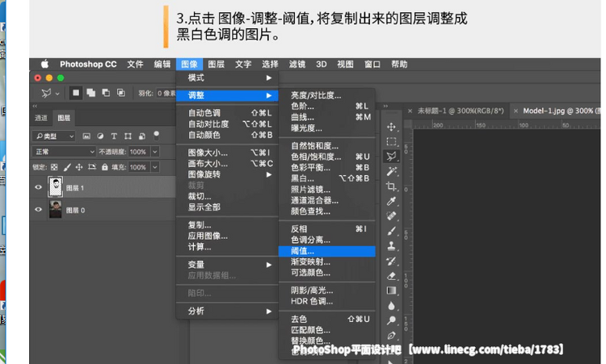Click the 羽化 feather value field
606x364 pixels.
[x=166, y=94]
